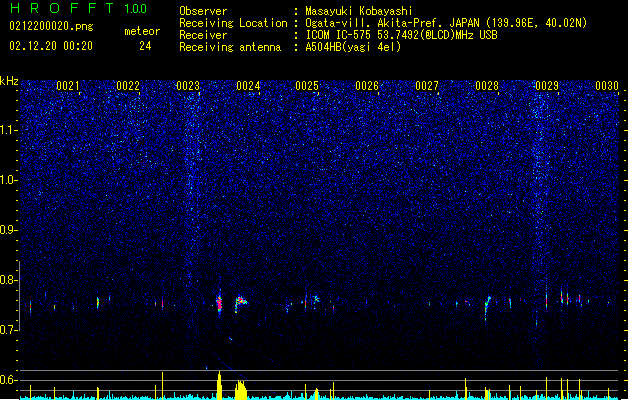629x400 pixels.
Task: Click the 0.8 kHz axis label
Action: (9, 280)
